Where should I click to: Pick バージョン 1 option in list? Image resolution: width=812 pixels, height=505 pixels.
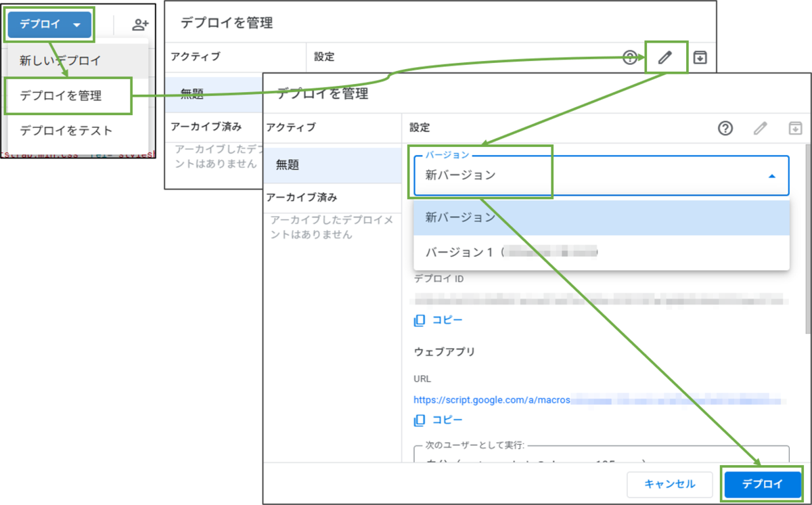[602, 252]
